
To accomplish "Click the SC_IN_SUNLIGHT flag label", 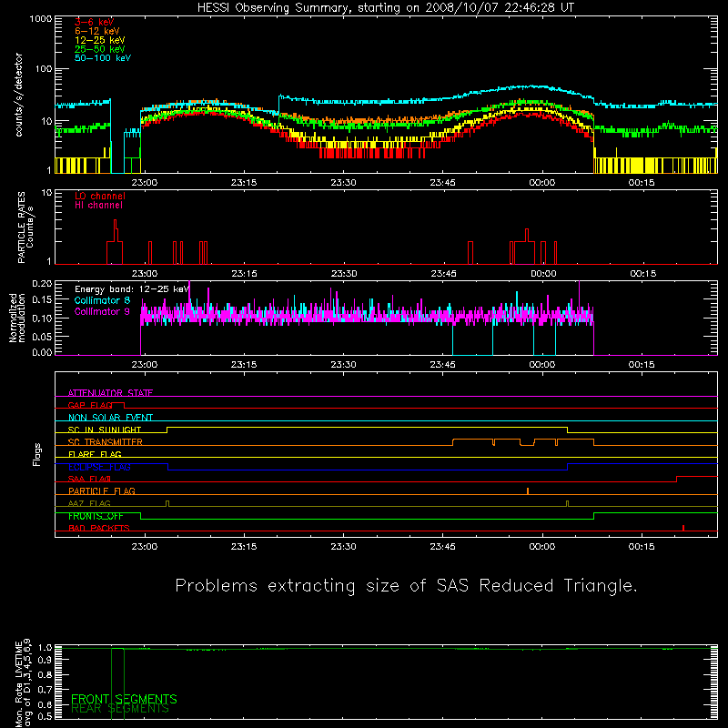I will [105, 430].
